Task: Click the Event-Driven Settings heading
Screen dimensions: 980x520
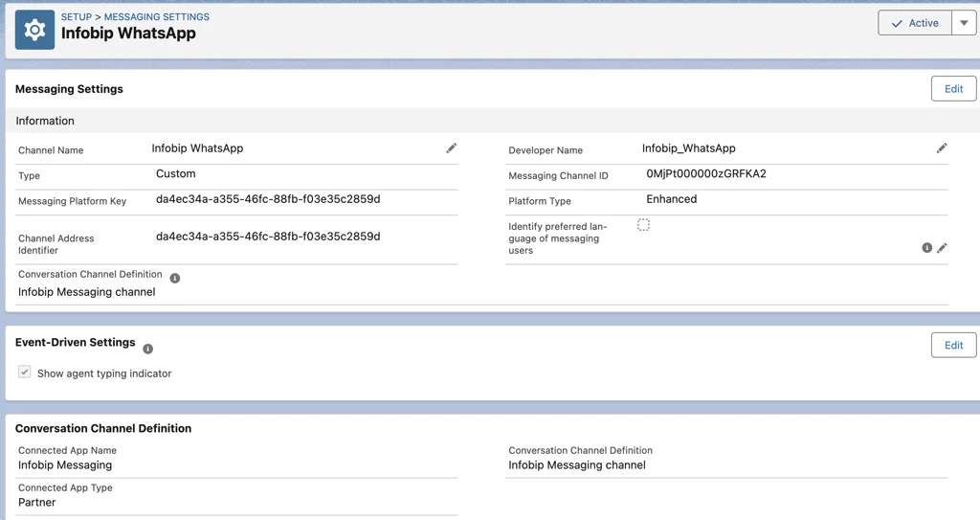Action: 75,342
